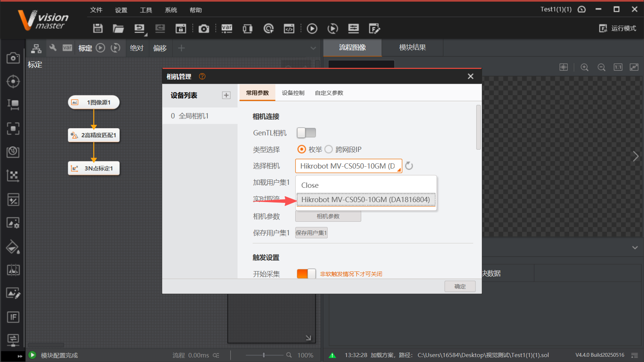The height and width of the screenshot is (362, 644).
Task: Click the zoom in magnifier icon
Action: (584, 67)
